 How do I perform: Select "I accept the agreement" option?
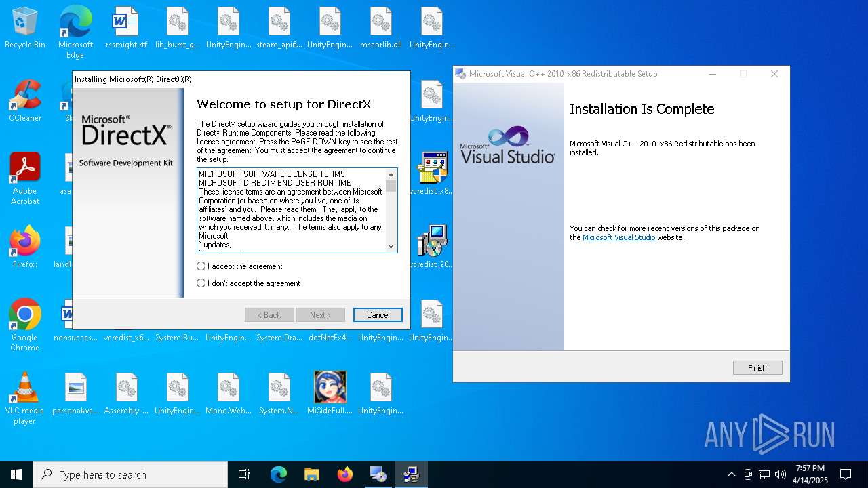(240, 266)
